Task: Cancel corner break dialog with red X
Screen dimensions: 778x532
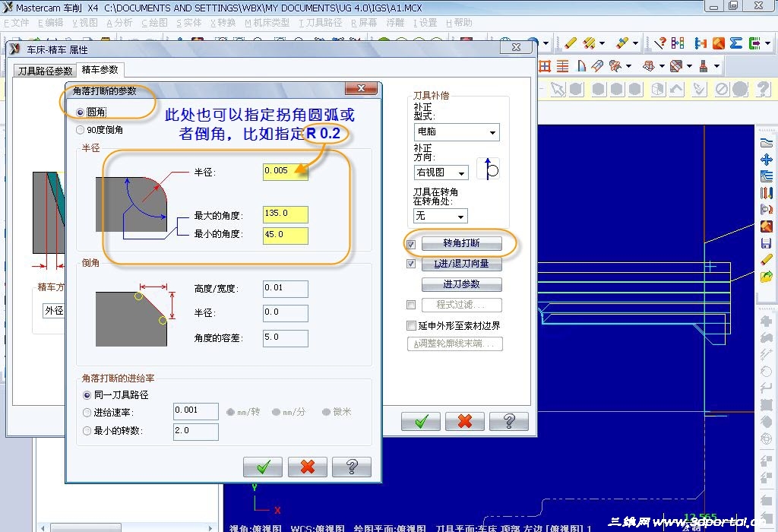Action: point(308,467)
